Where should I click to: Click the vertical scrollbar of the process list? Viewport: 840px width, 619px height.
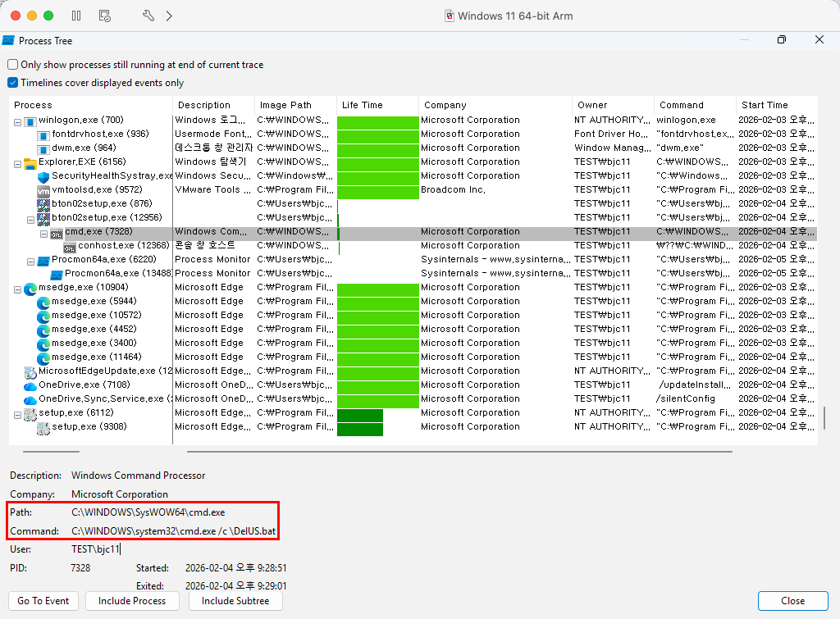tap(824, 417)
